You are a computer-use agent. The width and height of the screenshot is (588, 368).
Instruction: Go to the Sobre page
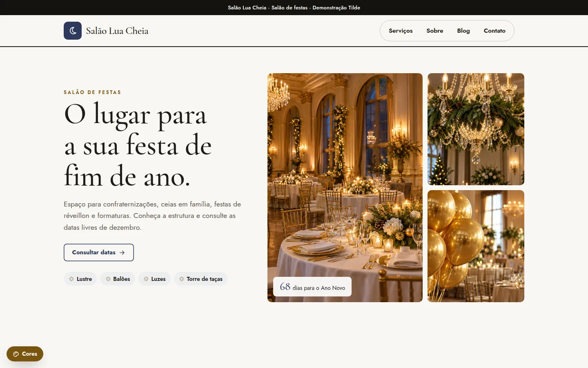point(435,31)
